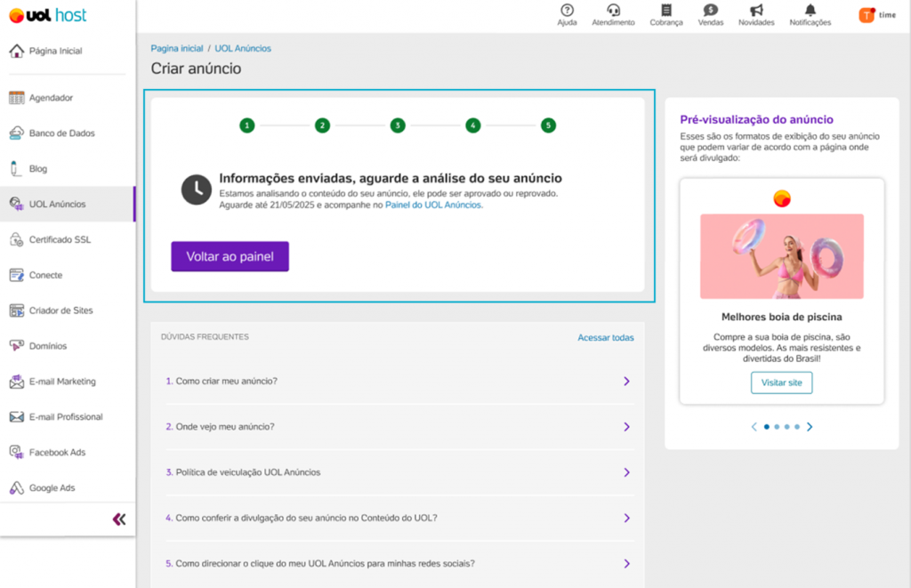Click the pool float ad image
The image size is (911, 588).
781,256
